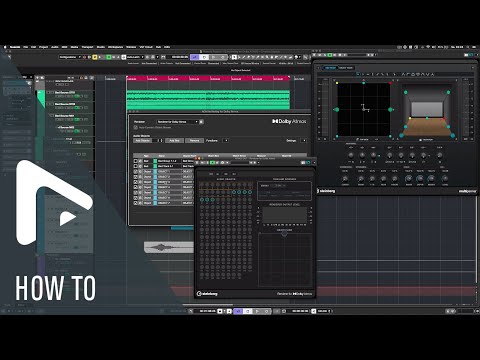Select the gray audio clip in lower timeline

pyautogui.click(x=169, y=247)
